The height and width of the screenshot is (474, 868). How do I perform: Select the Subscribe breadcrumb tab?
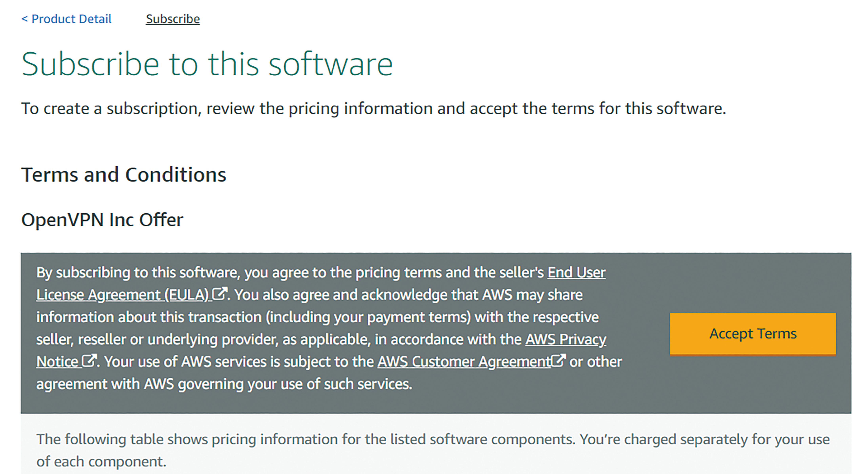(172, 19)
